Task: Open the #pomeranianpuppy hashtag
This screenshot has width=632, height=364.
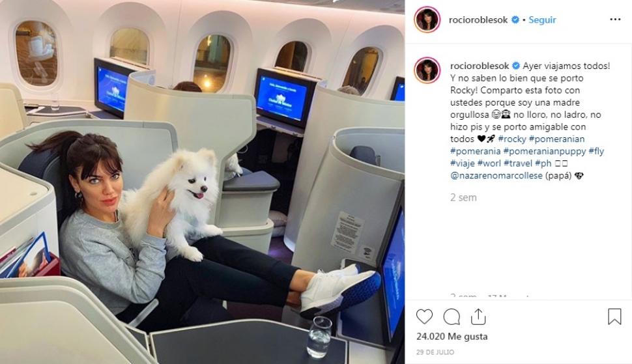Action: pos(545,151)
